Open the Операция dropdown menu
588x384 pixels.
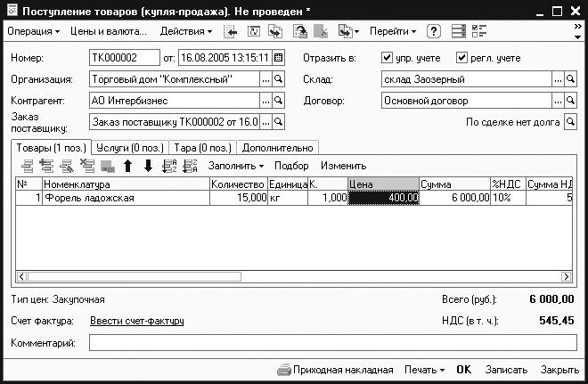[33, 31]
